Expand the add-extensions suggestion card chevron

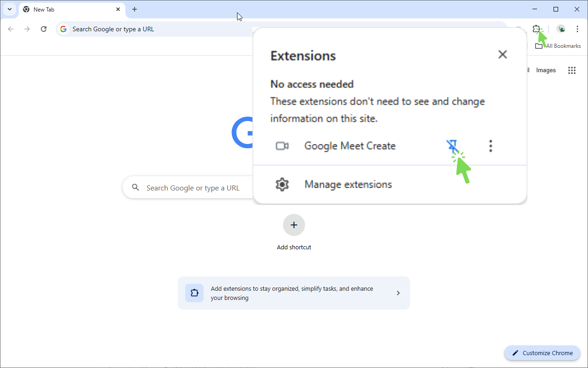tap(398, 293)
